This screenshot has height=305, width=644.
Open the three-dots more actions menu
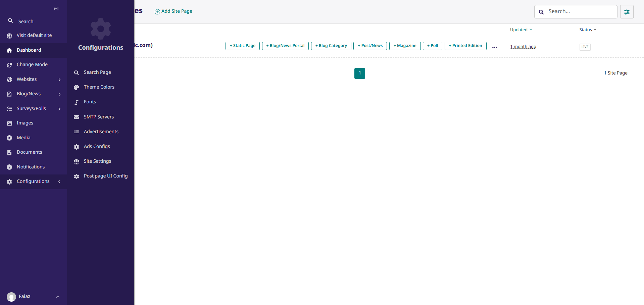pyautogui.click(x=495, y=47)
